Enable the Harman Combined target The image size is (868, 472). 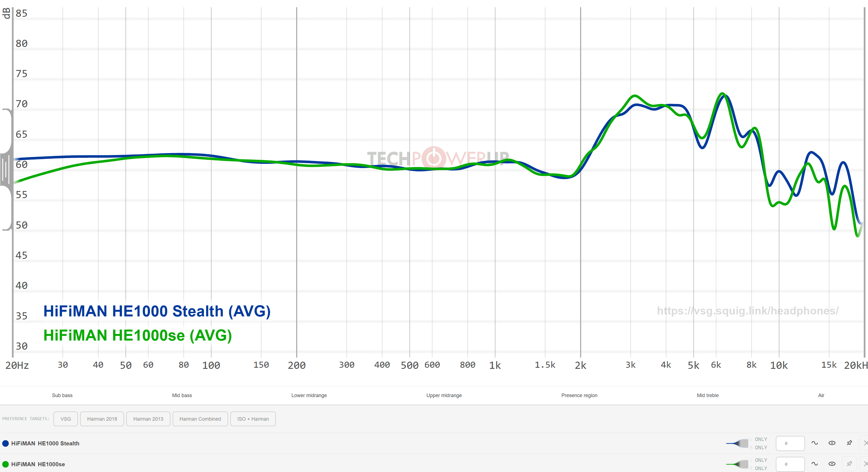200,419
